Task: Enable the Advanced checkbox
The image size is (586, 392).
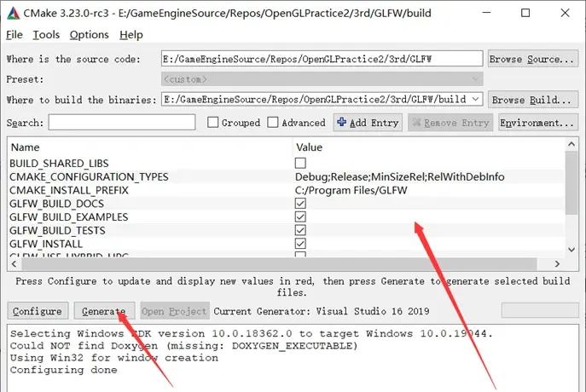Action: [x=273, y=123]
